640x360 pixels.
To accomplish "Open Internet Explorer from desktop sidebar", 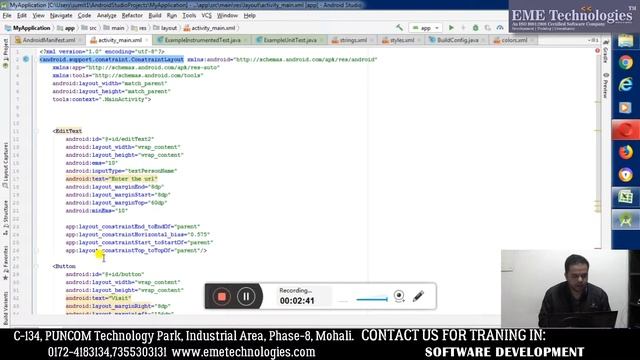I will click(x=625, y=84).
